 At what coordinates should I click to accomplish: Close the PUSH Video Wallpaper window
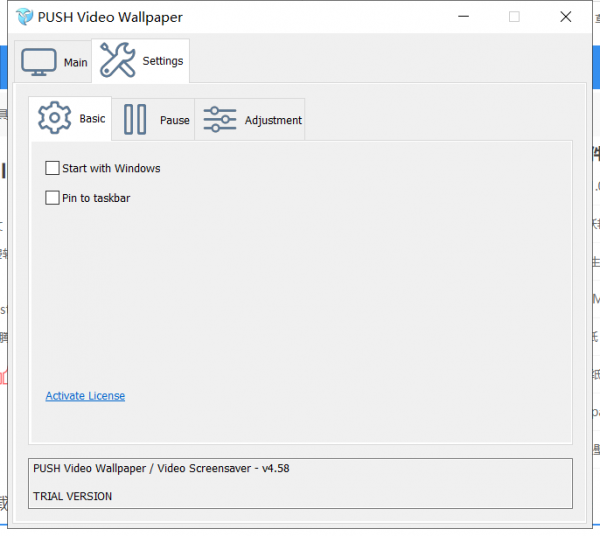[x=566, y=16]
